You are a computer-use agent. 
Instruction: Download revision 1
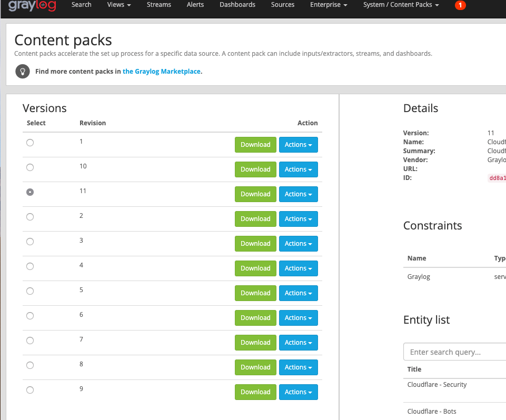point(255,145)
